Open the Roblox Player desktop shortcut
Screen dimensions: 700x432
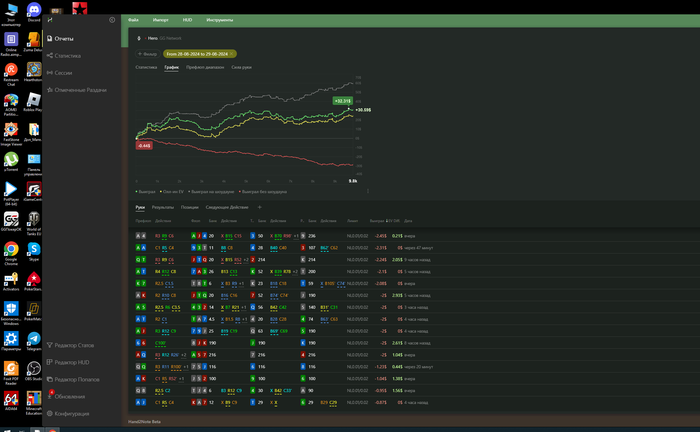pyautogui.click(x=34, y=102)
